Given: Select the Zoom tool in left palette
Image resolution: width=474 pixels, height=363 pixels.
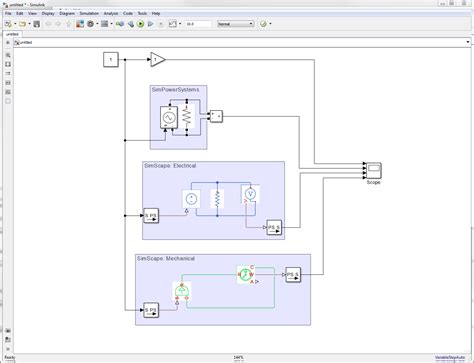Looking at the screenshot, I should point(8,55).
